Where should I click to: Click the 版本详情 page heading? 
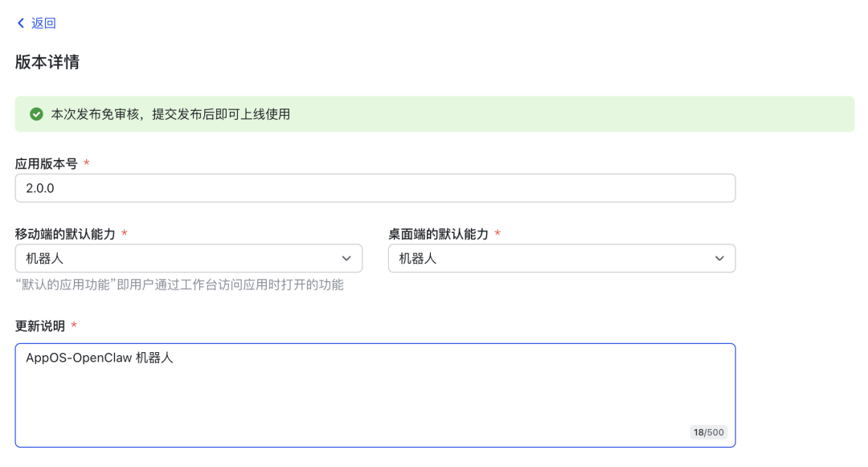point(35,60)
